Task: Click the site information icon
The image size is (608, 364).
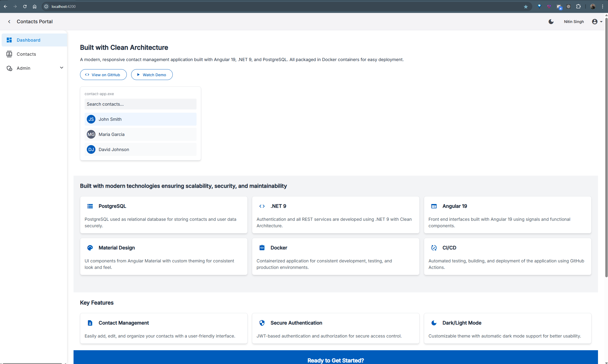Action: tap(46, 6)
